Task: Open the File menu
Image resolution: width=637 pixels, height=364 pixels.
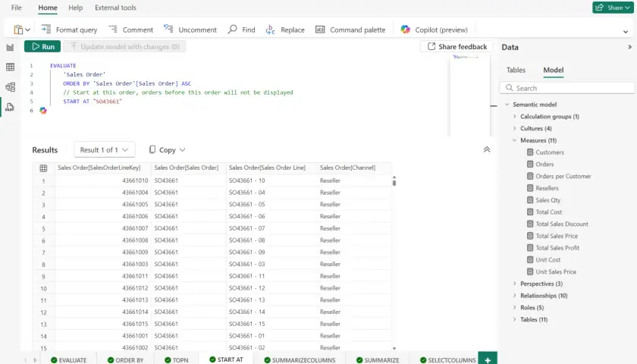Action: pos(16,8)
